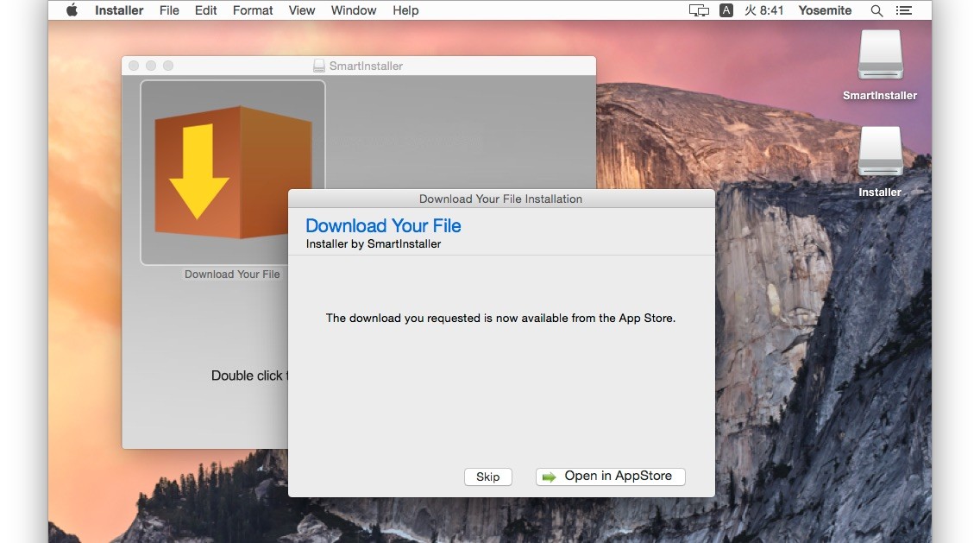Minimize the SmartInstaller window
Screen dimensions: 980x543
(x=151, y=66)
